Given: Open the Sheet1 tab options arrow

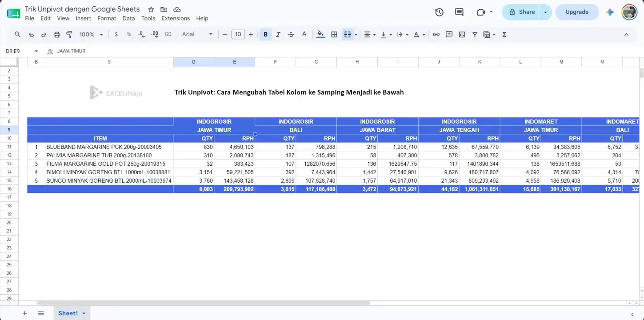Looking at the screenshot, I should [x=84, y=313].
